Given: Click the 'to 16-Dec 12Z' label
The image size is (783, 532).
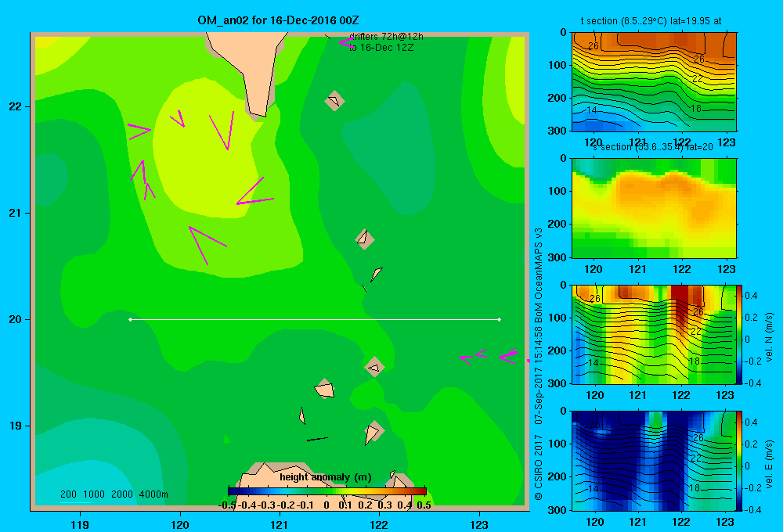Looking at the screenshot, I should point(381,48).
